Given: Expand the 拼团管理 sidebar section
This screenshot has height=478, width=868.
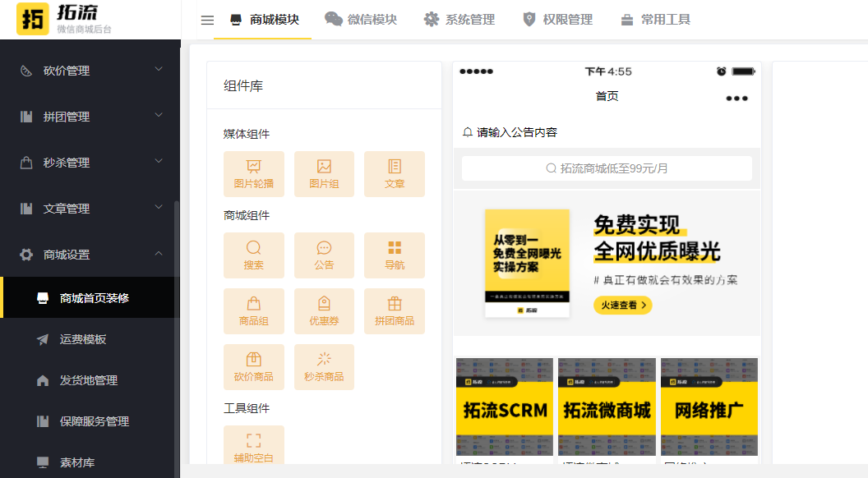Looking at the screenshot, I should pos(90,116).
